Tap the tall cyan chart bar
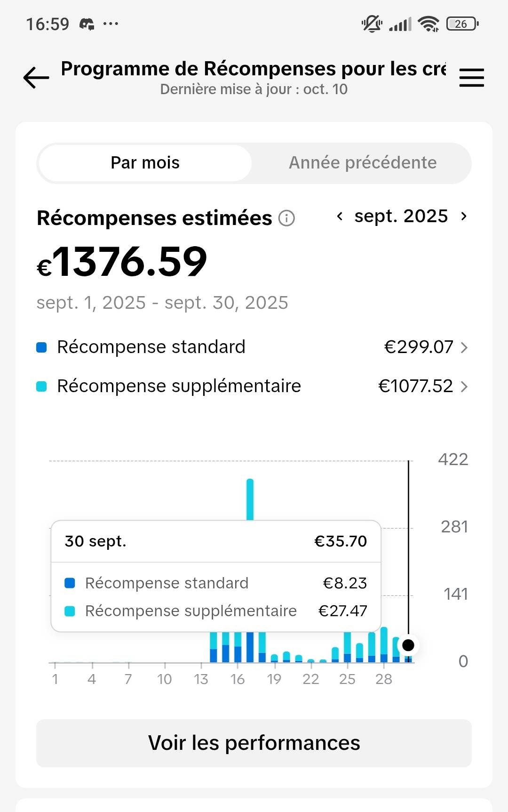The height and width of the screenshot is (812, 508). pos(250,499)
